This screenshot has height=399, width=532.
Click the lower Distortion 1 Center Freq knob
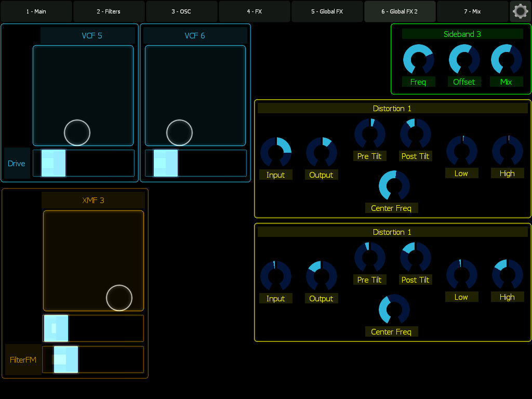point(394,309)
